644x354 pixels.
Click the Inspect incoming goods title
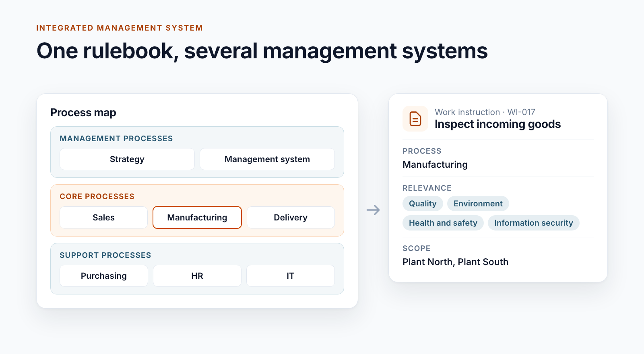click(497, 124)
